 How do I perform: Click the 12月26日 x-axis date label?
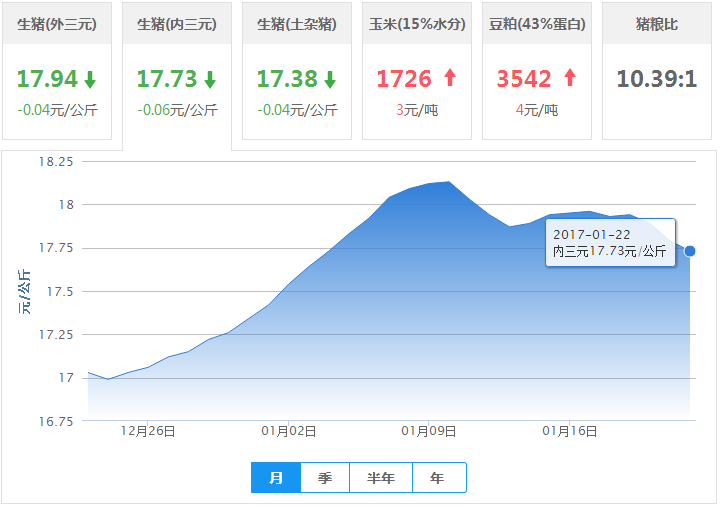tap(148, 431)
